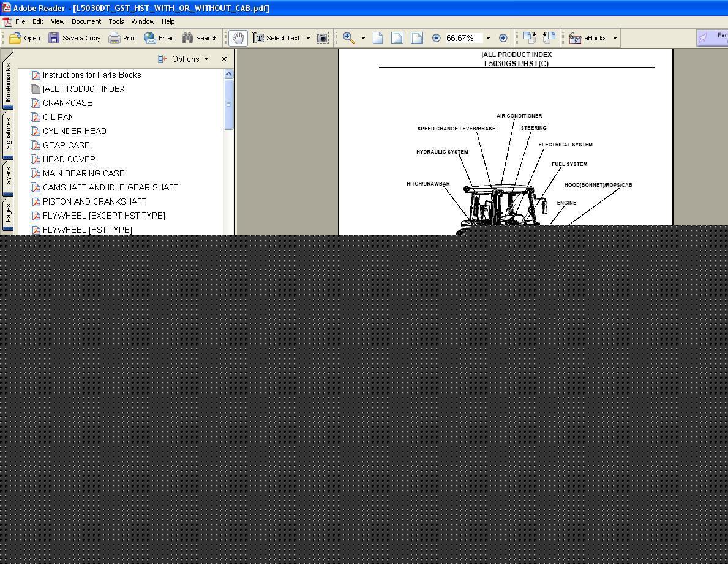Open zoom percentage dropdown arrow
The width and height of the screenshot is (728, 564).
pos(488,39)
